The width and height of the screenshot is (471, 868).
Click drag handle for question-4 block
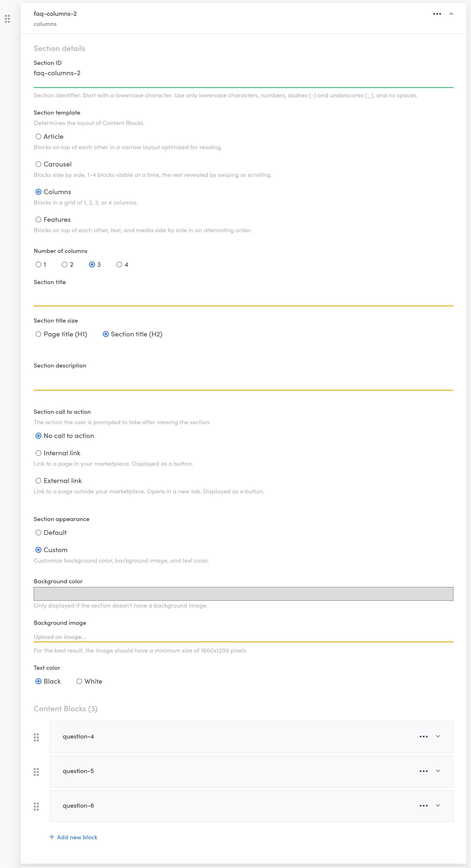click(x=36, y=737)
